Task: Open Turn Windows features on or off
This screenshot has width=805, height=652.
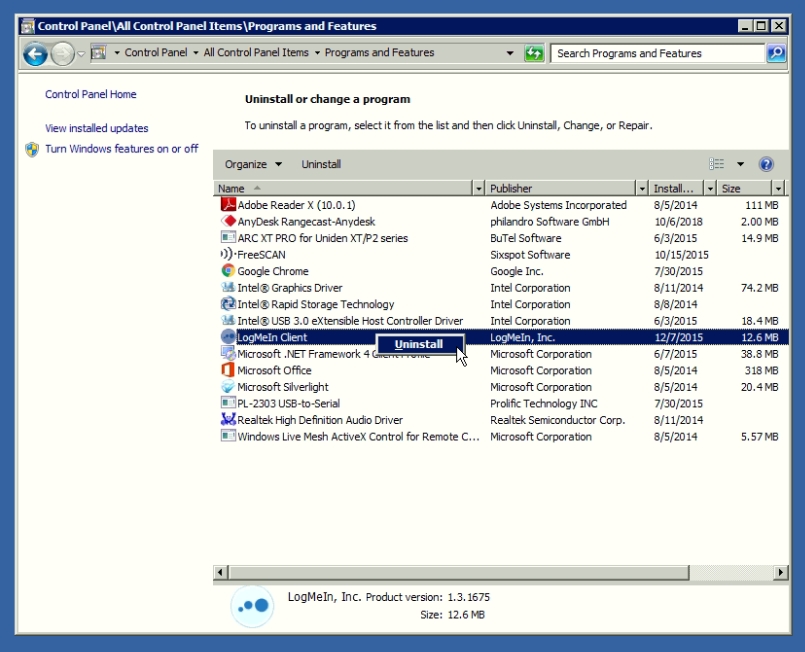Action: (x=122, y=149)
